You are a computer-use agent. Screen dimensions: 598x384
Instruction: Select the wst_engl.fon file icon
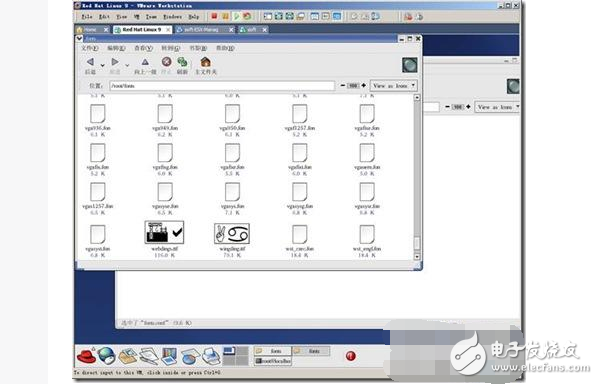coord(367,234)
